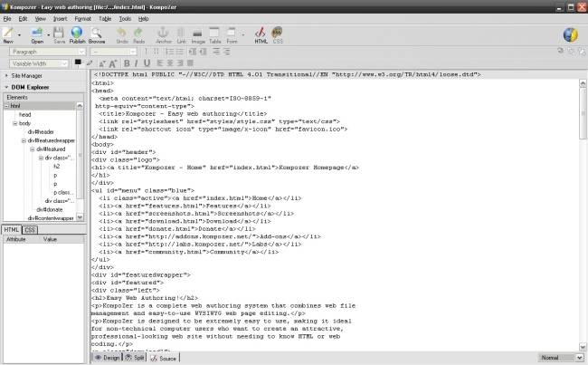Collapse the div#featuredwrapper tree node
Image resolution: width=588 pixels, height=365 pixels.
click(24, 140)
